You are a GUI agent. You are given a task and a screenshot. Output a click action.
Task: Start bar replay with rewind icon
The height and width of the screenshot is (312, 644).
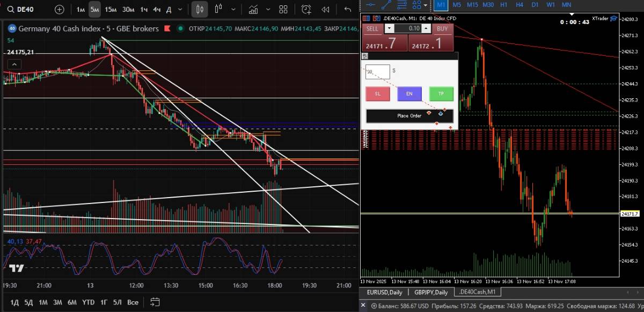(x=325, y=10)
